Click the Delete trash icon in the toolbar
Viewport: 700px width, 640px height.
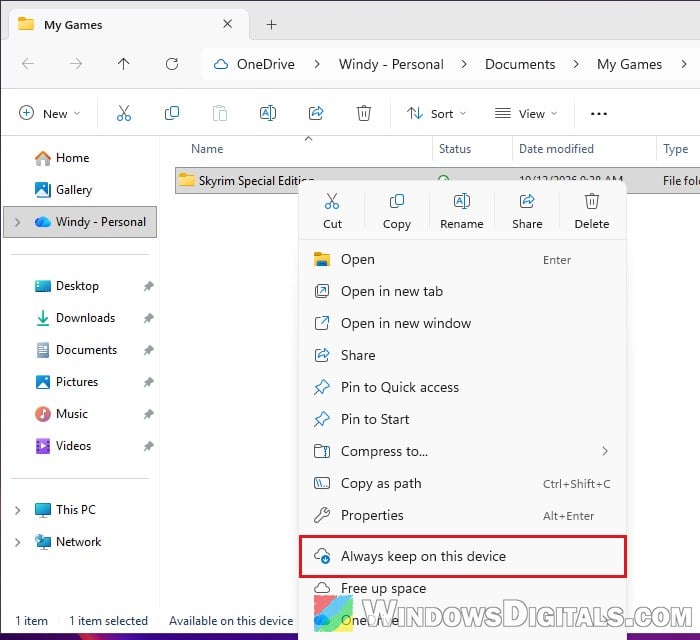364,113
